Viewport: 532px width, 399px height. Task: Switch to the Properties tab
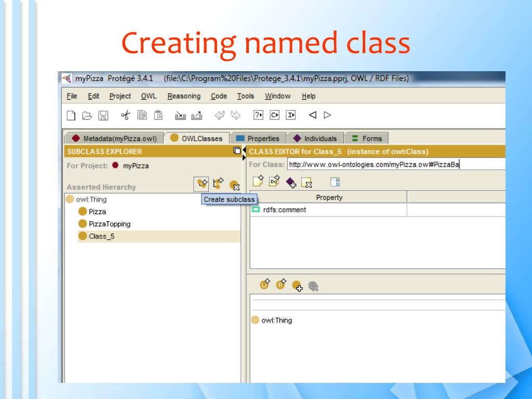tap(258, 138)
